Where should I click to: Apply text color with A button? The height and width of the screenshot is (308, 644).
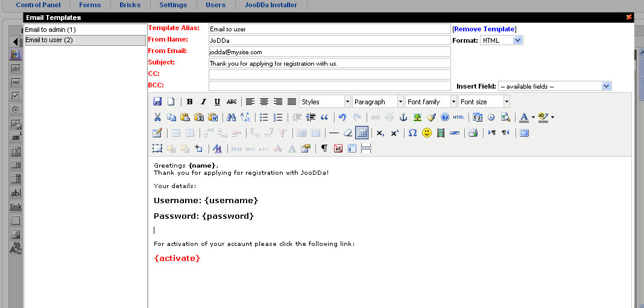point(523,117)
